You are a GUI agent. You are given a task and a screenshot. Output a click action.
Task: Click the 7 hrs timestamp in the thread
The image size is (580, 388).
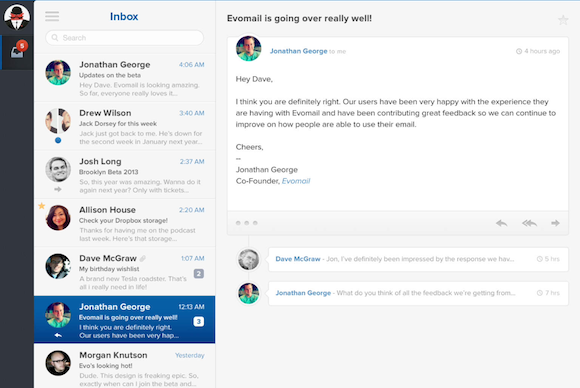coord(552,293)
